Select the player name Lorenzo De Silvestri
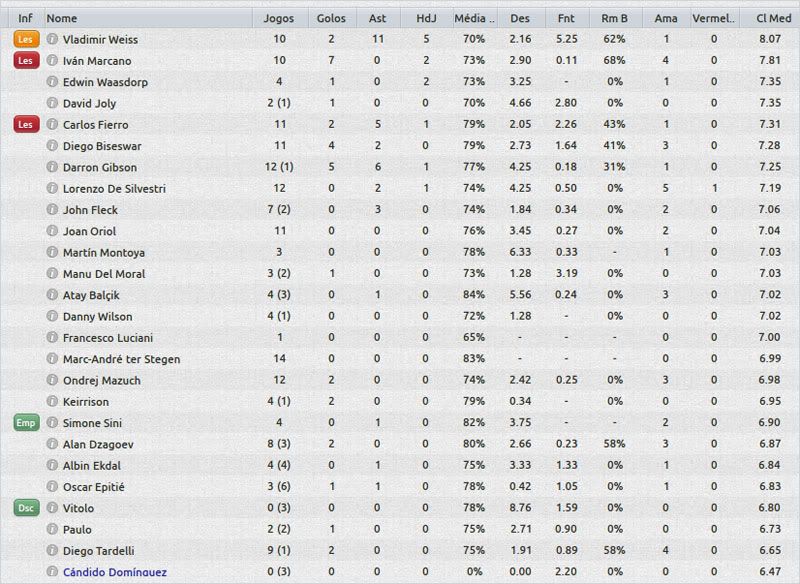This screenshot has height=584, width=800. [x=114, y=188]
